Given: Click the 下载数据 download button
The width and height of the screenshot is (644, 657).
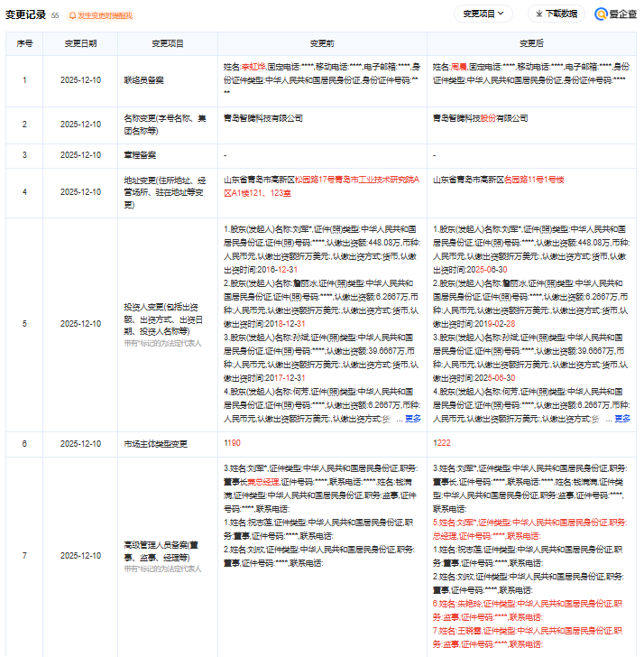Looking at the screenshot, I should coord(556,14).
